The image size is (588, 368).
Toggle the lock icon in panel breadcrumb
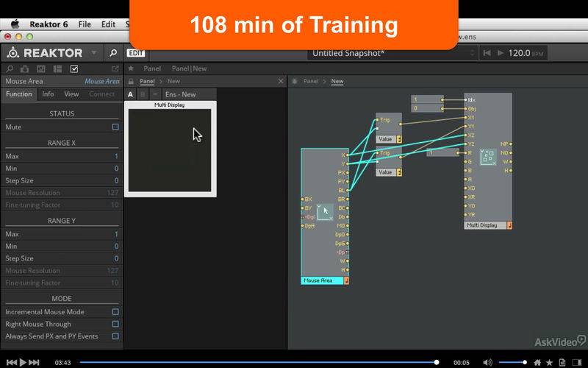(x=131, y=81)
